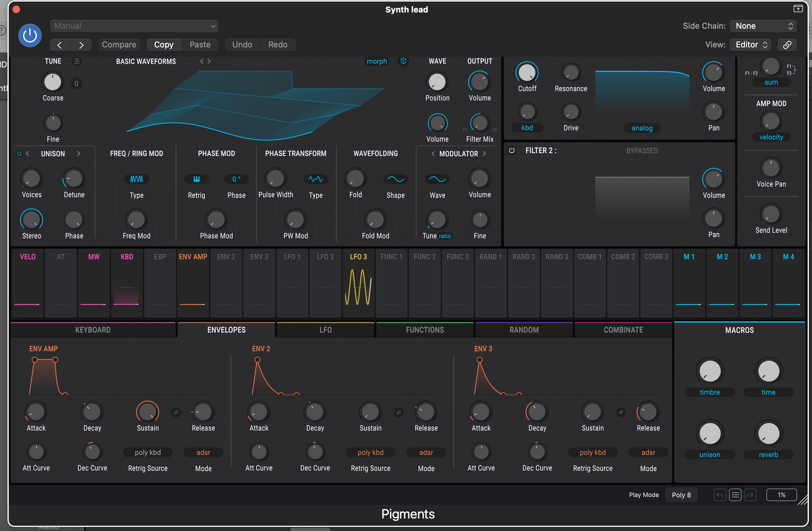Open the Manual preset dropdown
The image size is (812, 531).
(134, 26)
